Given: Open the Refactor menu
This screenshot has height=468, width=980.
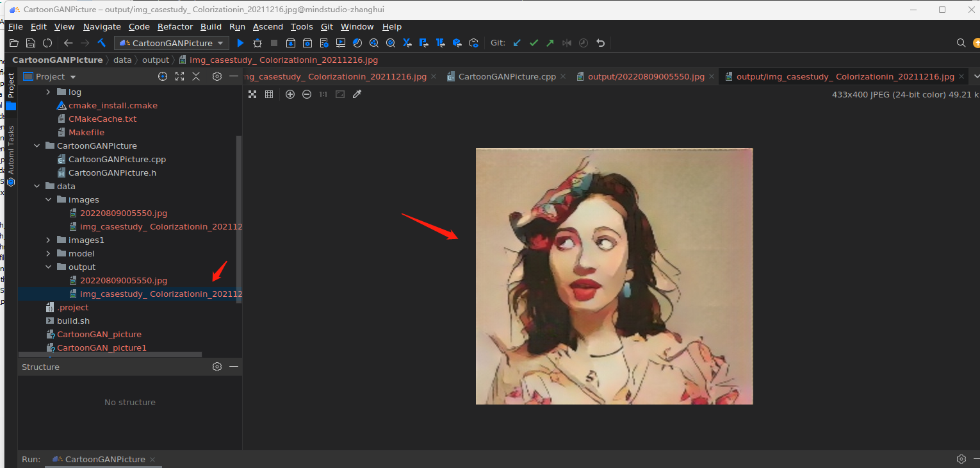Looking at the screenshot, I should 175,26.
